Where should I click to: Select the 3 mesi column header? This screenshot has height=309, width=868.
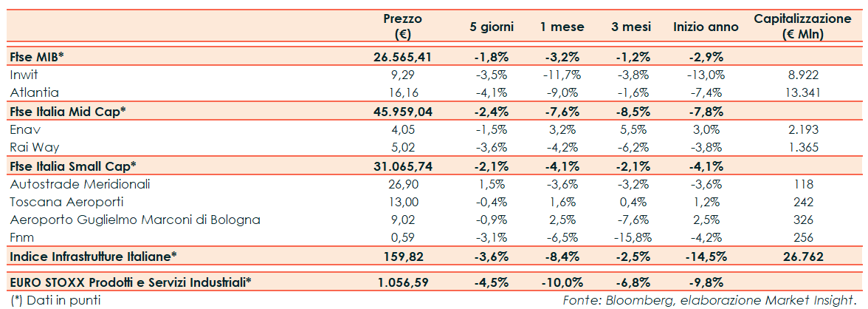coord(631,27)
